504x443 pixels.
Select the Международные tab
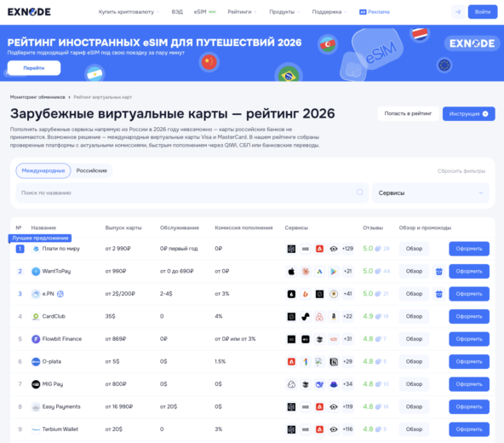tap(43, 170)
